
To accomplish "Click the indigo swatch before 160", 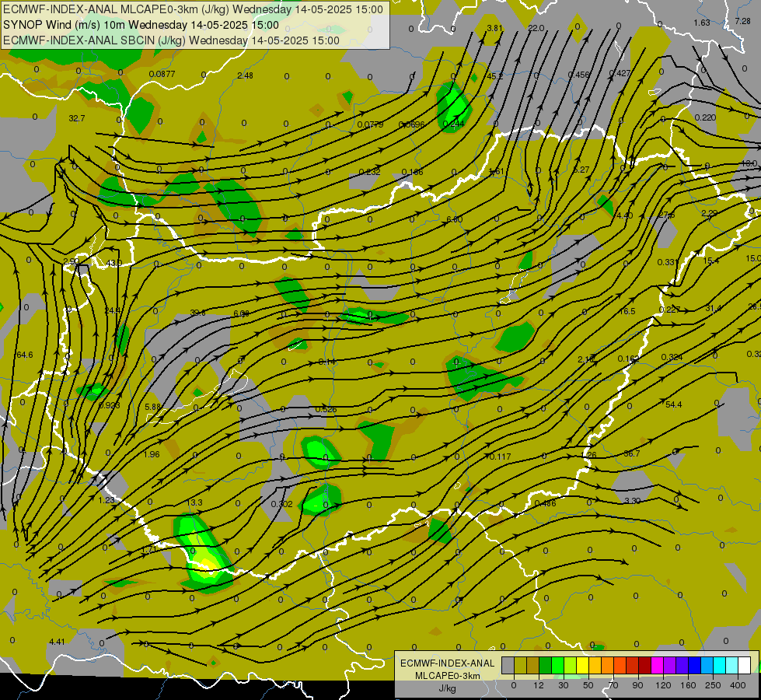I will tap(682, 665).
